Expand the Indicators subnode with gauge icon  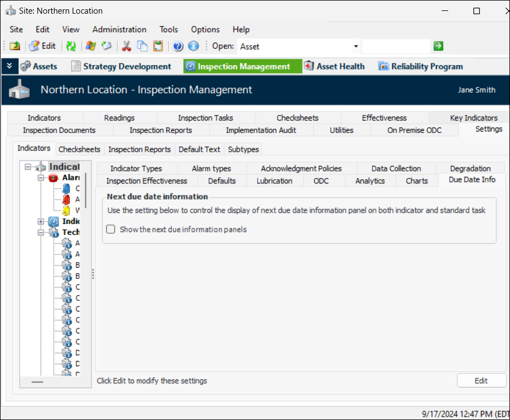click(41, 222)
